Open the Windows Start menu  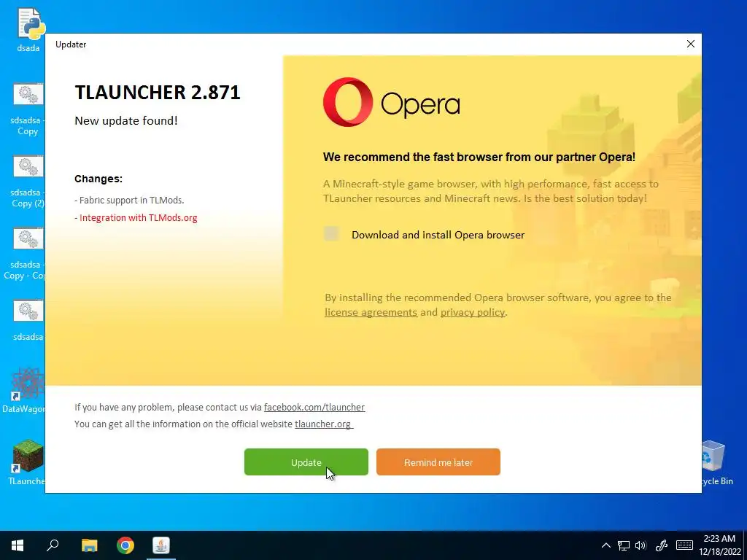tap(18, 545)
